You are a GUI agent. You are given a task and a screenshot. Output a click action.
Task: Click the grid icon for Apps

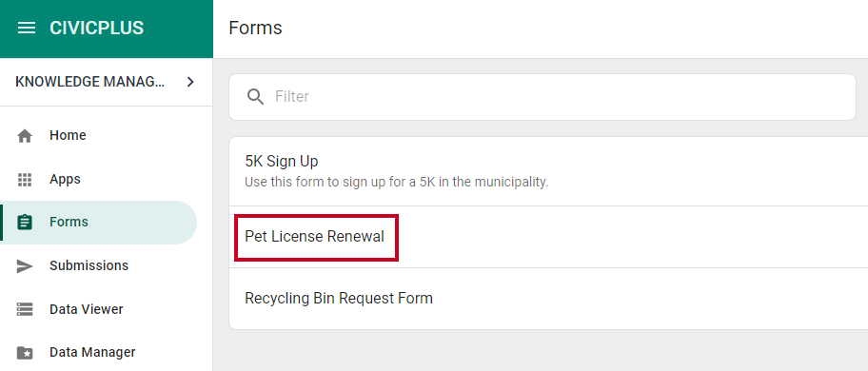click(x=25, y=180)
